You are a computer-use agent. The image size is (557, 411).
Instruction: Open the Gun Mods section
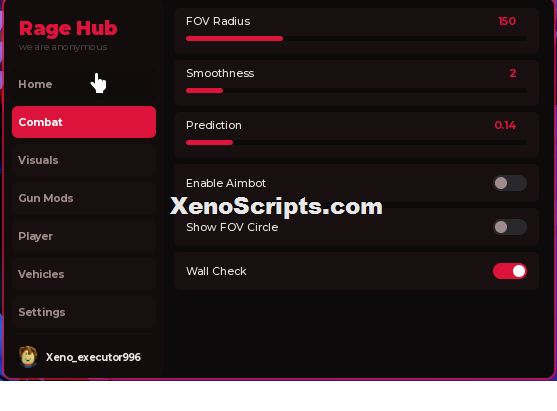point(84,198)
